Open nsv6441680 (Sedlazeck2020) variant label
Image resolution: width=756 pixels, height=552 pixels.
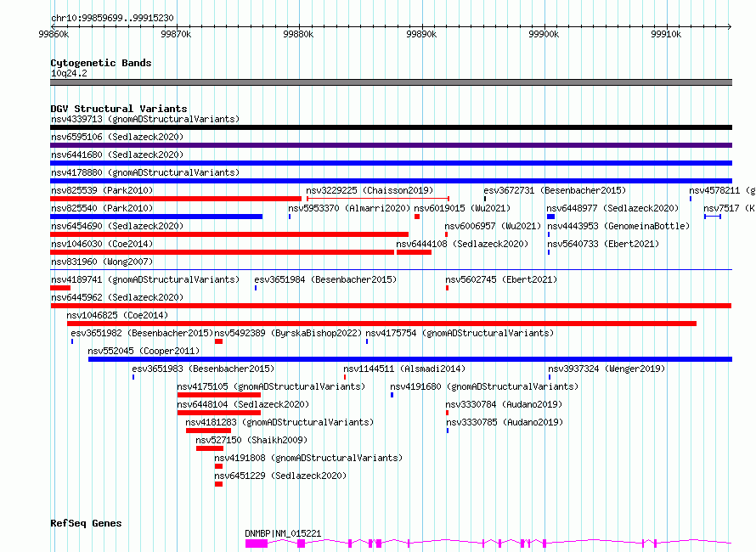coord(117,155)
